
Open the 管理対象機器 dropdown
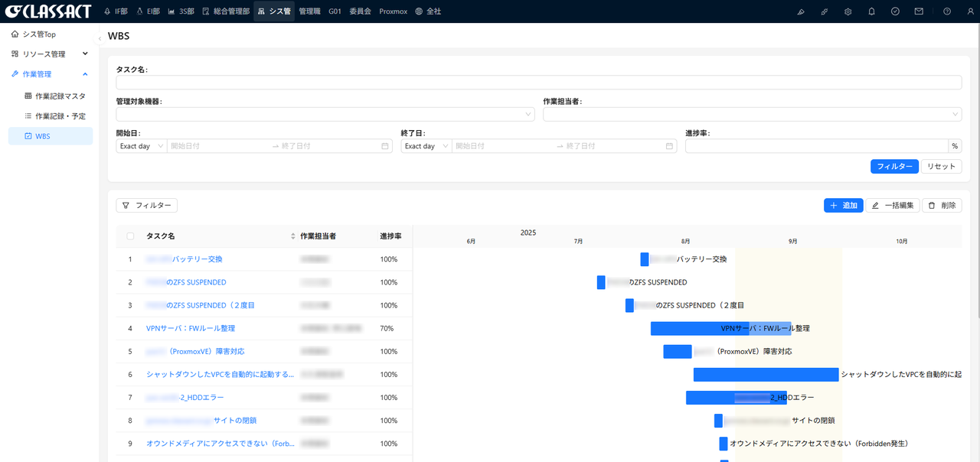coord(325,114)
